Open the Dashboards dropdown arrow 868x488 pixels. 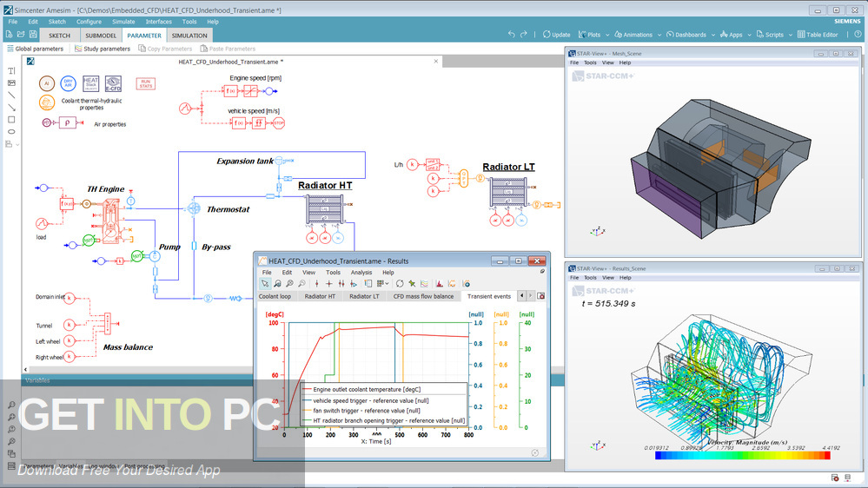tap(713, 35)
